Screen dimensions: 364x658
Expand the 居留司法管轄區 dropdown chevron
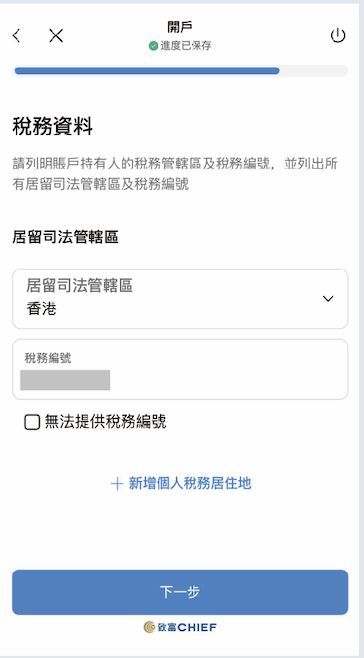pyautogui.click(x=328, y=298)
